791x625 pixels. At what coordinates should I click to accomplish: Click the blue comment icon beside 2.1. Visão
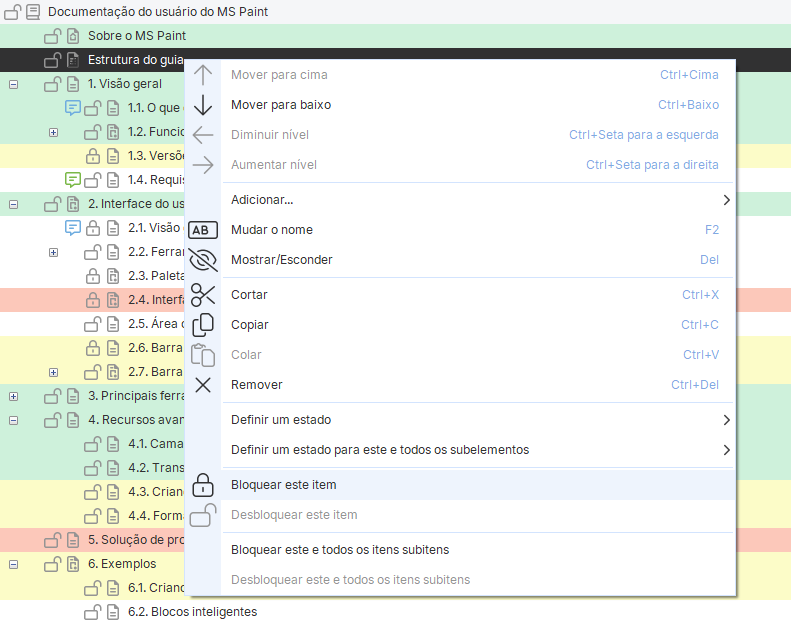click(72, 228)
